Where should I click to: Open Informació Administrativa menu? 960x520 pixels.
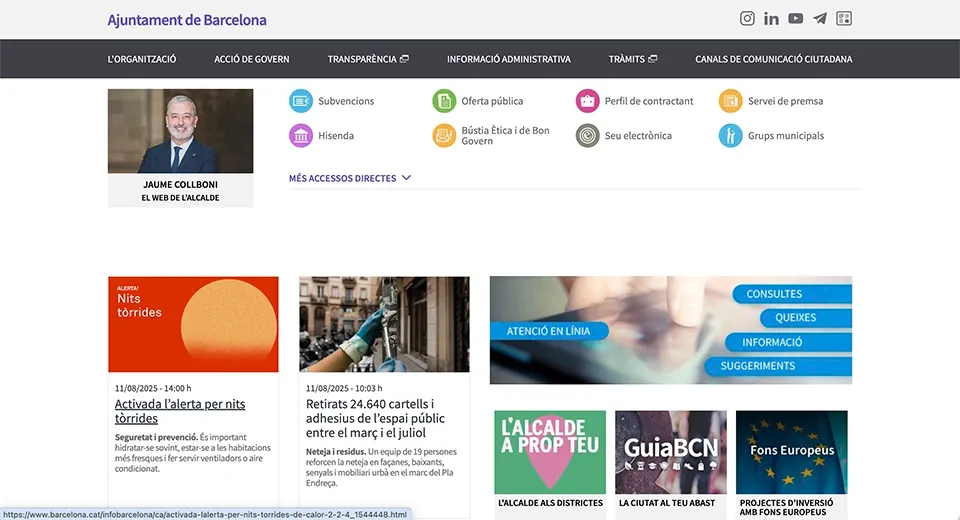509,59
